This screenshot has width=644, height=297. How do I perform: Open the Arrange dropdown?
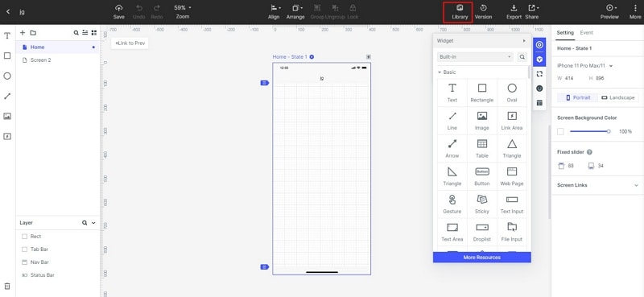[295, 12]
